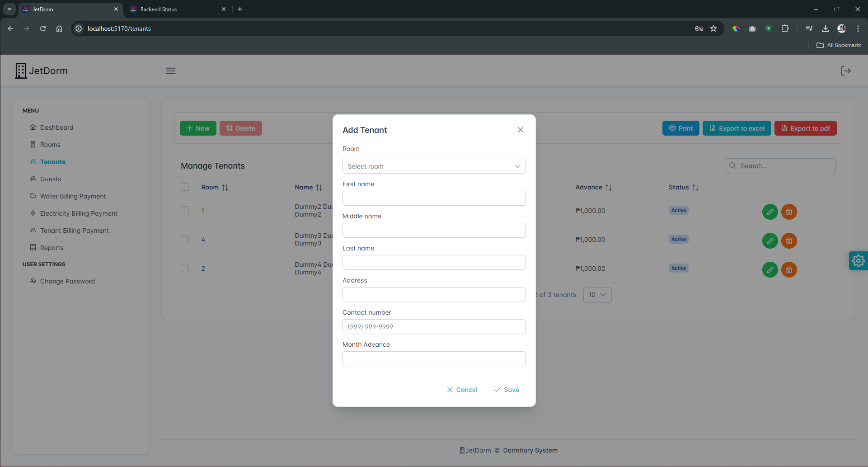Image resolution: width=868 pixels, height=467 pixels.
Task: Edit the Dummy2 tenant row
Action: point(770,212)
